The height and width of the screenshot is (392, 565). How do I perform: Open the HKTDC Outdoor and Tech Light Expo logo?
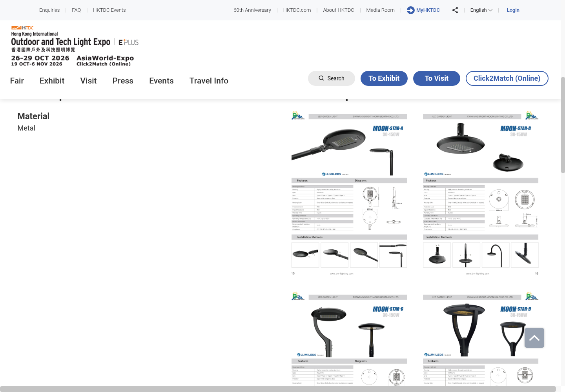(x=75, y=46)
